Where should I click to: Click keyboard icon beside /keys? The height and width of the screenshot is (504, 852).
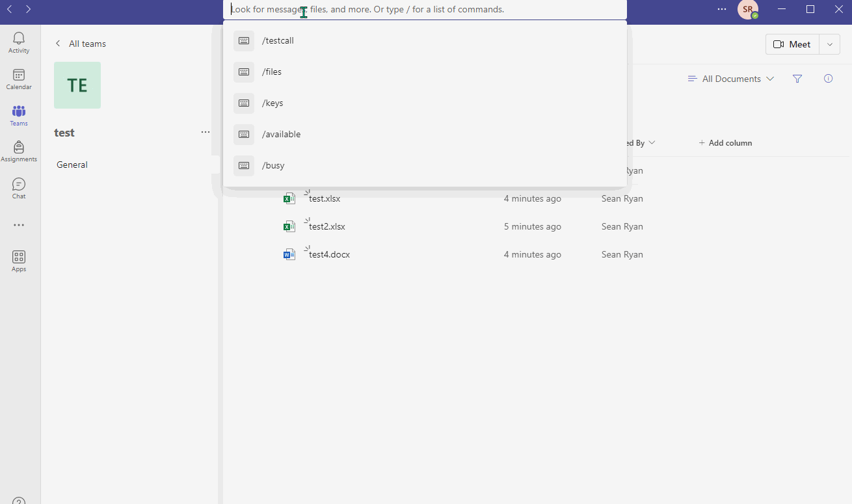(x=244, y=103)
